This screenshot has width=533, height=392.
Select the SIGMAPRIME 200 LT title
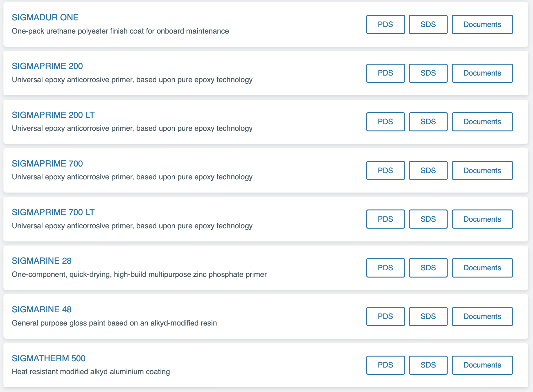point(53,115)
